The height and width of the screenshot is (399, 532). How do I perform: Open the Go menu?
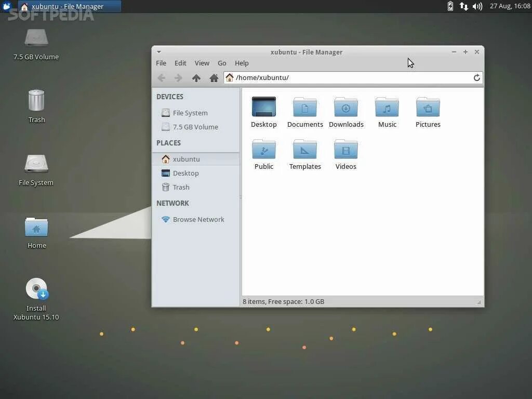coord(222,63)
